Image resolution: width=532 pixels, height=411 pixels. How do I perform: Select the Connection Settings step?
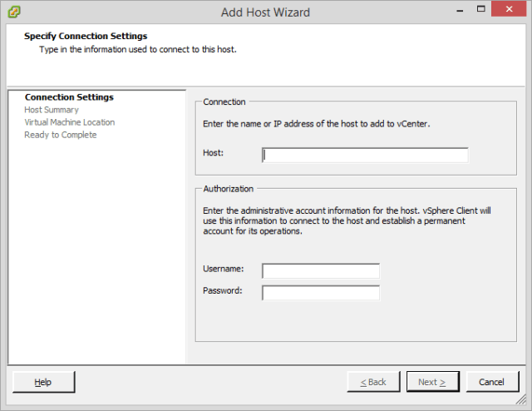(x=69, y=97)
